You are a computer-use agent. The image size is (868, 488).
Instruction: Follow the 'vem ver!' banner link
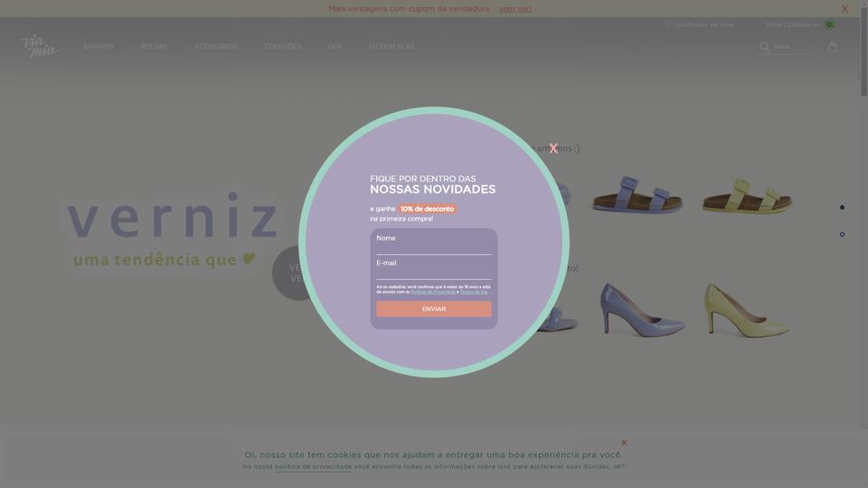514,9
